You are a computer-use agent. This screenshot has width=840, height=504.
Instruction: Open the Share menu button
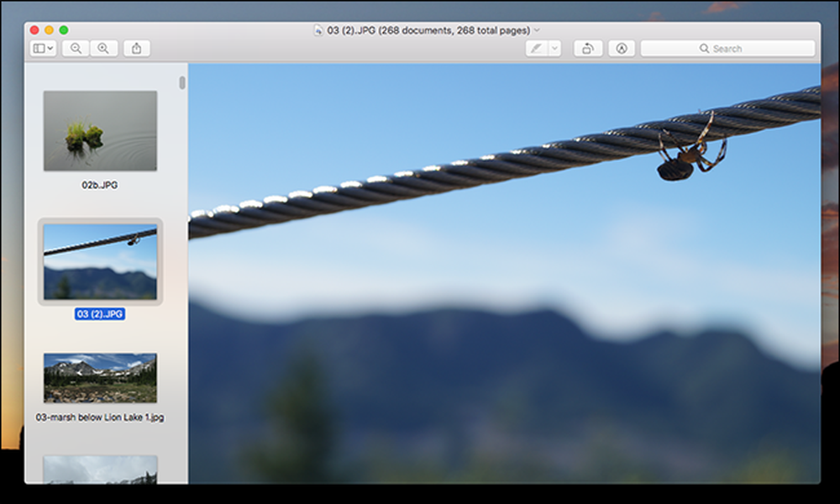point(137,49)
